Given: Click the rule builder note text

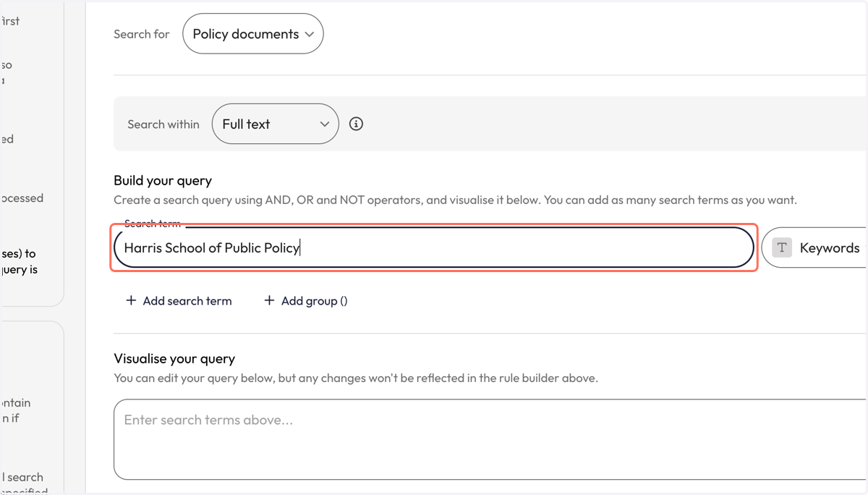Looking at the screenshot, I should click(356, 378).
